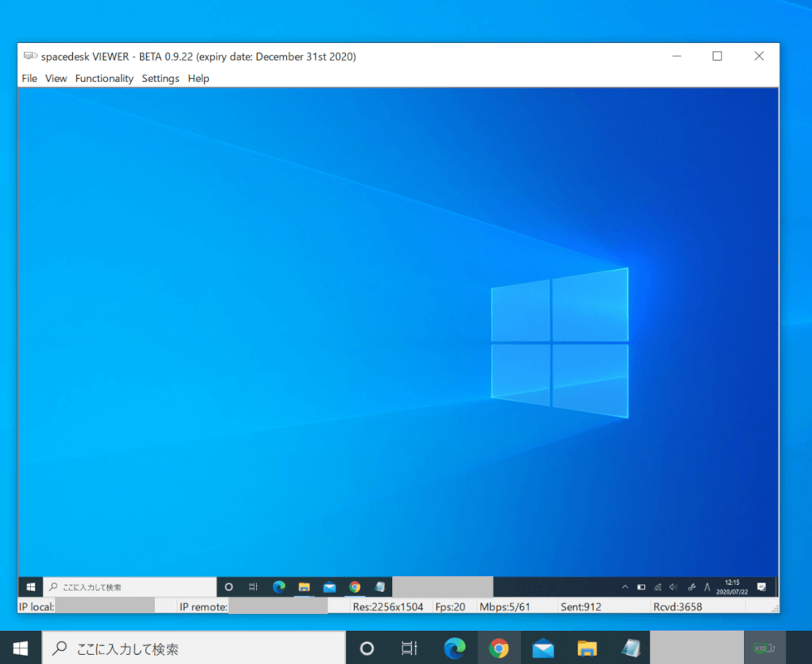Toggle IME 'A' input mode in remote tray
This screenshot has height=664, width=812.
[x=707, y=588]
